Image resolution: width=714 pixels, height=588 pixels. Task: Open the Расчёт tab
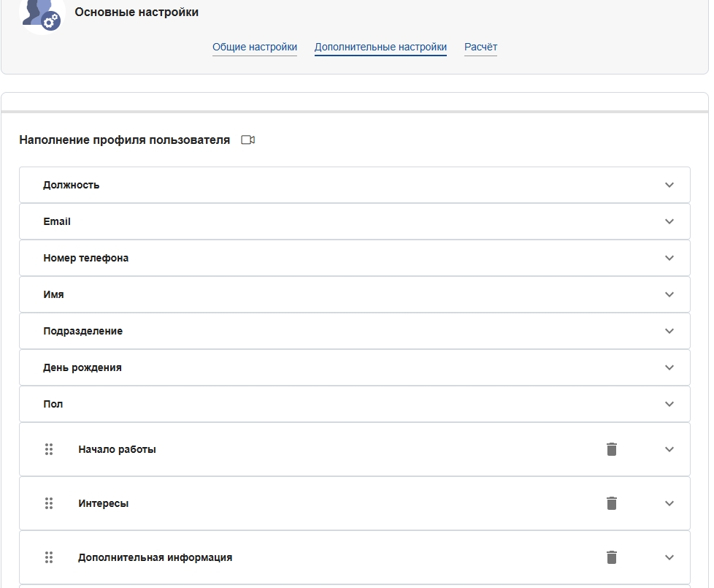tap(480, 47)
